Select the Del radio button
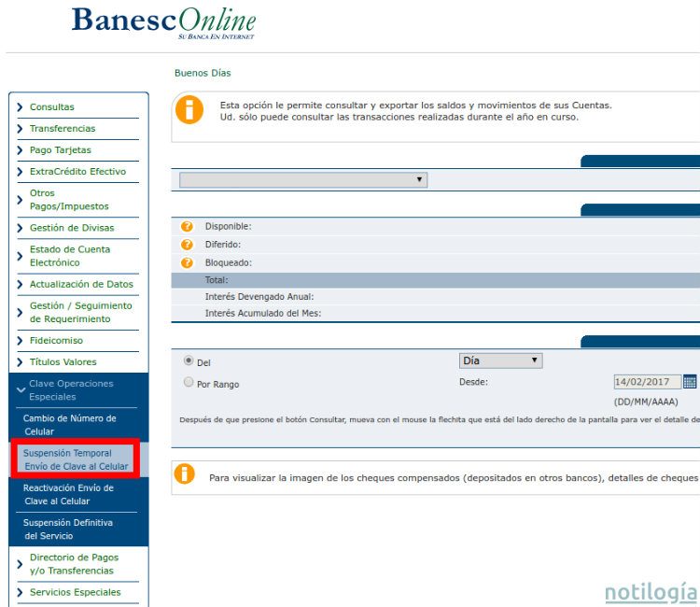 point(189,360)
